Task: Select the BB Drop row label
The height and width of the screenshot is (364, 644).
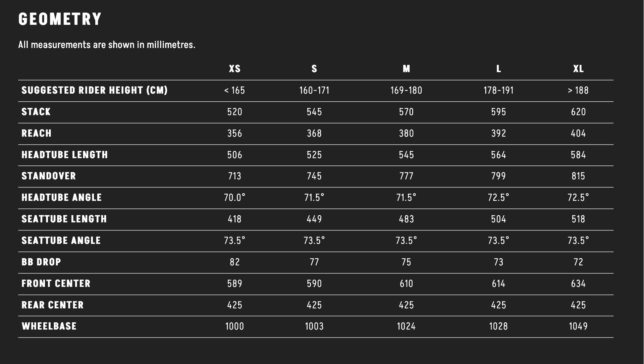Action: click(x=41, y=262)
